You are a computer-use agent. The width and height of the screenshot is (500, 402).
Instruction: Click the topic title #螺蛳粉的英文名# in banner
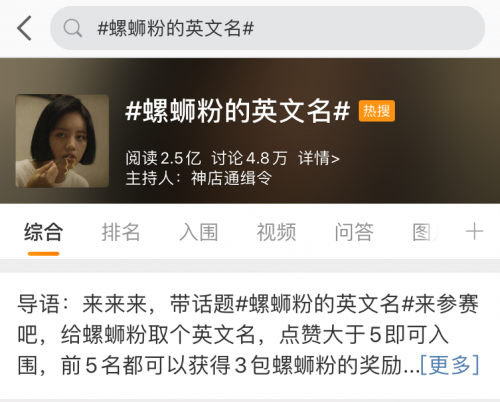238,111
